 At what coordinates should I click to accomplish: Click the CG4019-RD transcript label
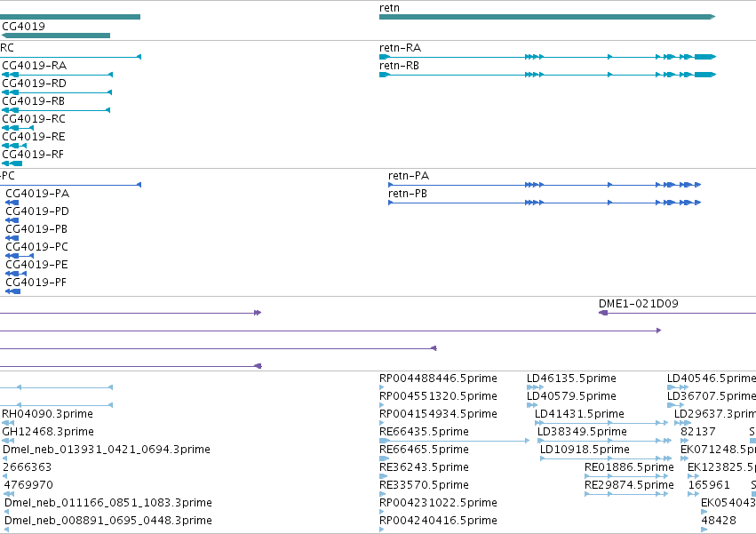pos(35,84)
